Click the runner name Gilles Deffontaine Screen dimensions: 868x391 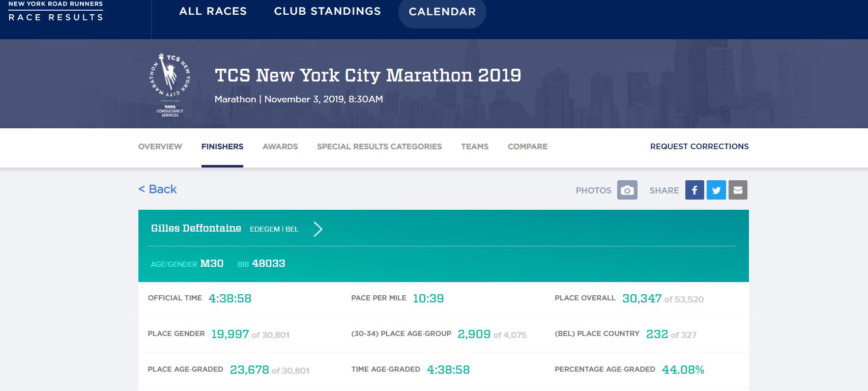point(196,229)
